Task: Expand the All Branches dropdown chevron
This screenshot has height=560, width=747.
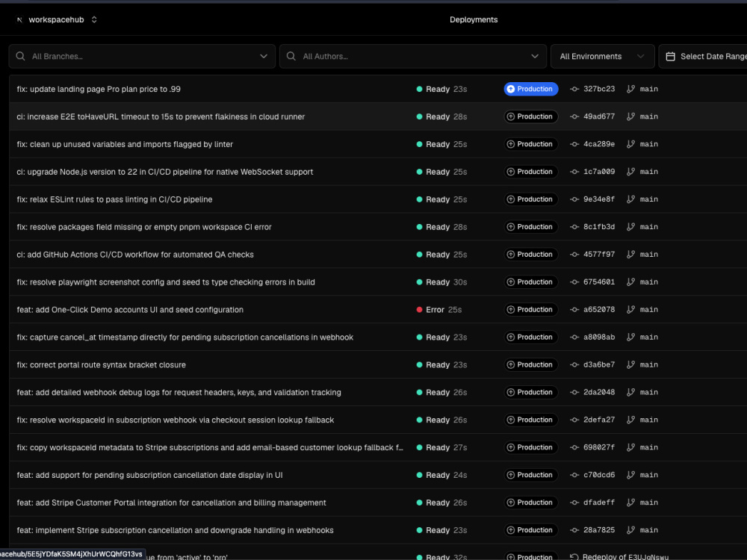Action: pos(264,56)
